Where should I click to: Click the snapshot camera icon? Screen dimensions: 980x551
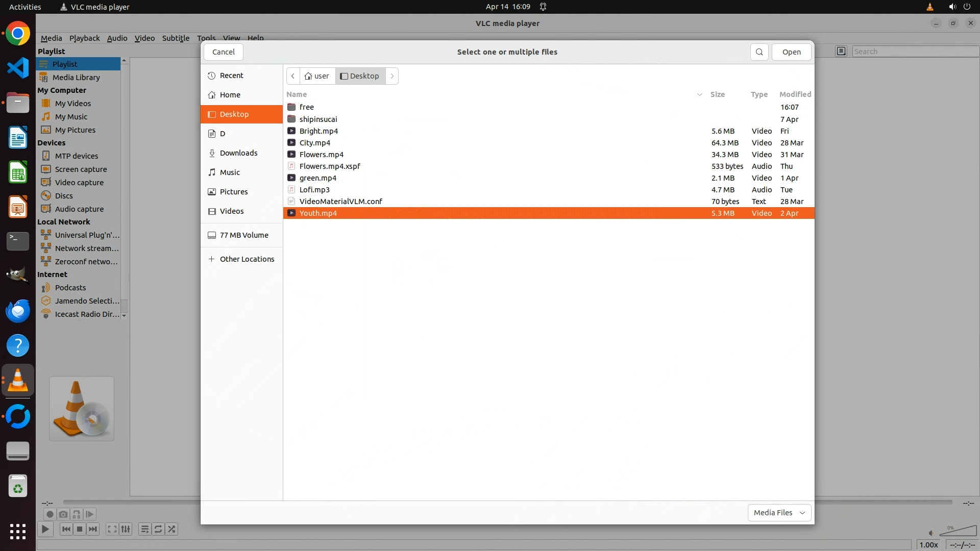click(x=63, y=514)
